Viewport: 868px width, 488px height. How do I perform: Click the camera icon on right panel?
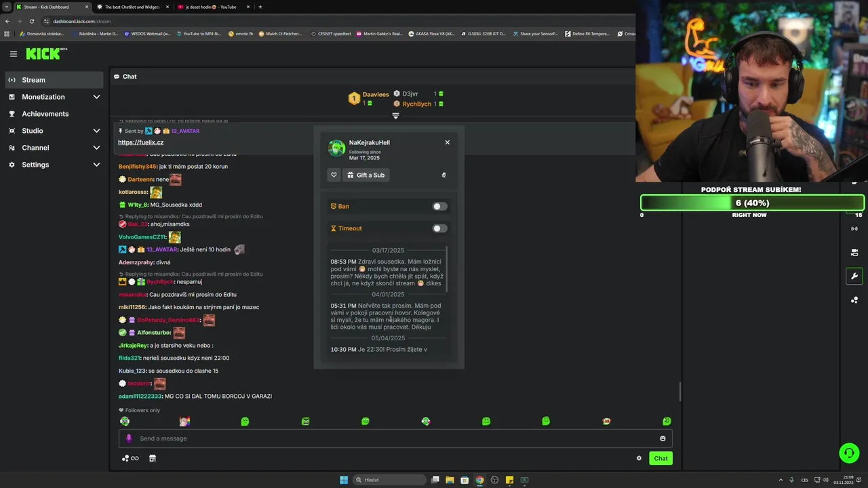[x=854, y=252]
